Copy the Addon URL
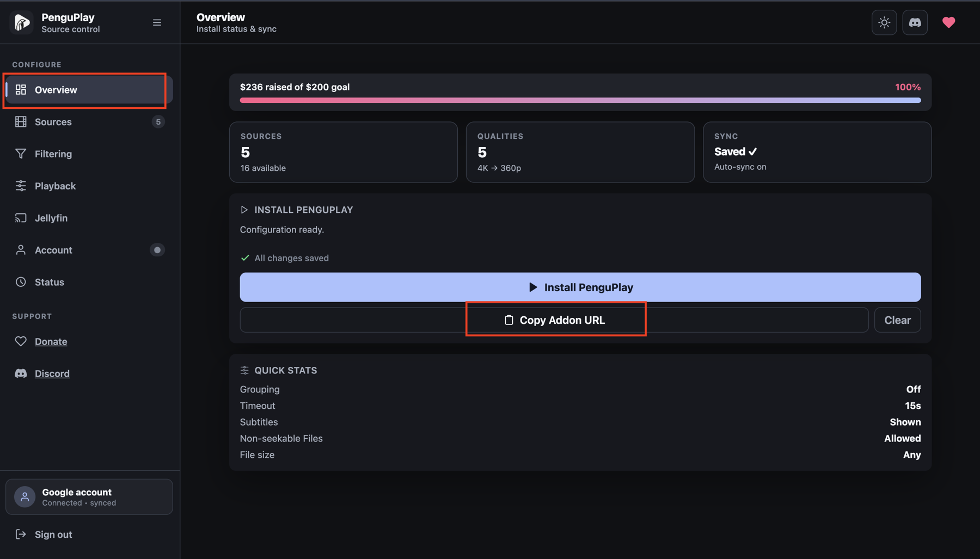Viewport: 980px width, 559px height. (x=554, y=320)
